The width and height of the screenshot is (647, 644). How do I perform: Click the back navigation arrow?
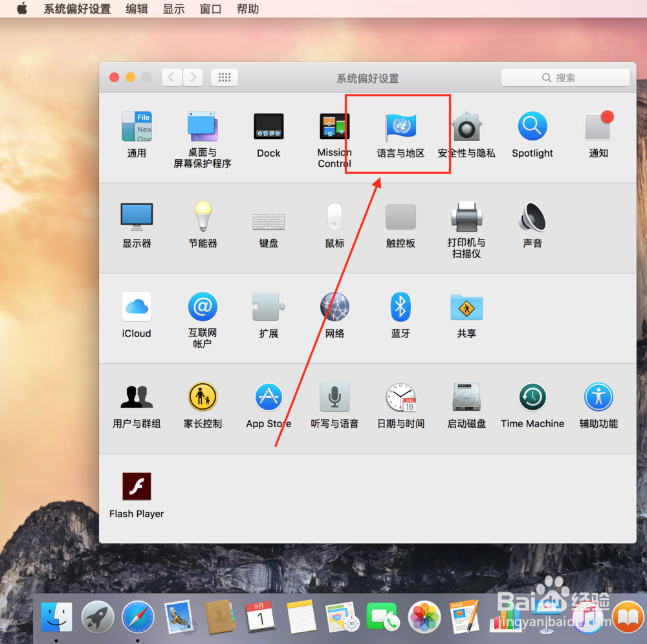point(171,77)
